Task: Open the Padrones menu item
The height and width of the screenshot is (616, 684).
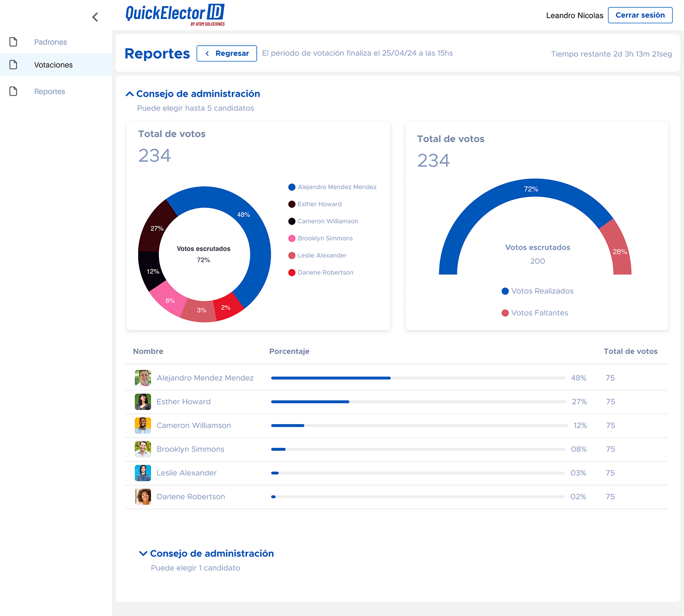Action: (x=50, y=42)
